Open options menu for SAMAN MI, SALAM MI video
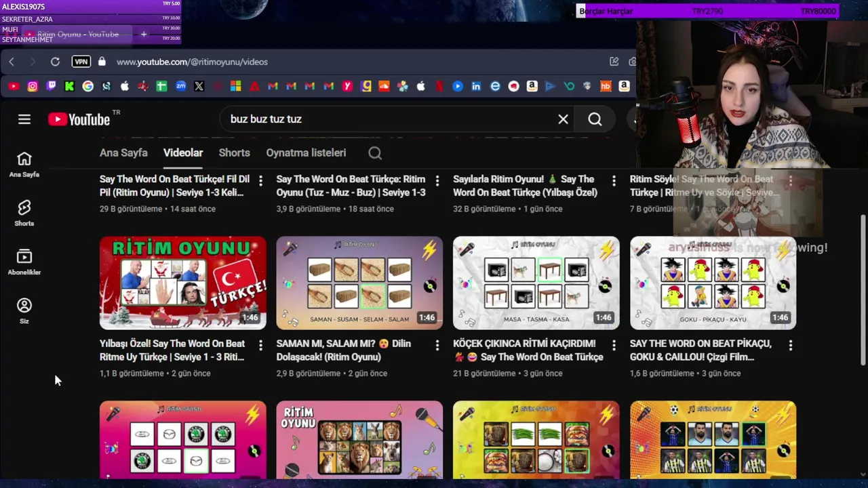 point(437,346)
